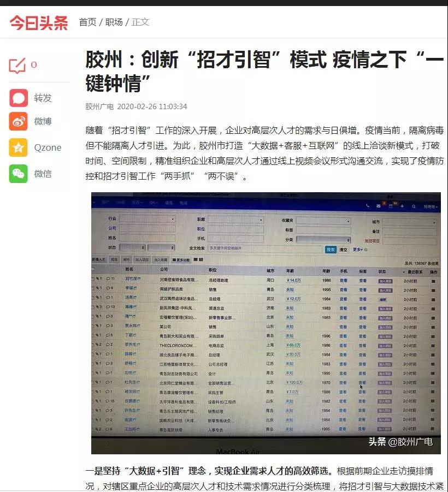
Task: Click the 今日头条 logo
Action: pyautogui.click(x=39, y=22)
